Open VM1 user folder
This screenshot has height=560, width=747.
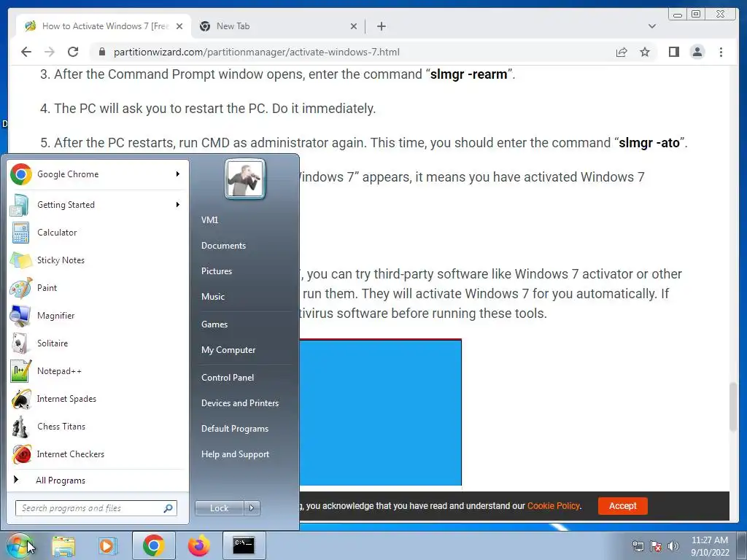(209, 220)
